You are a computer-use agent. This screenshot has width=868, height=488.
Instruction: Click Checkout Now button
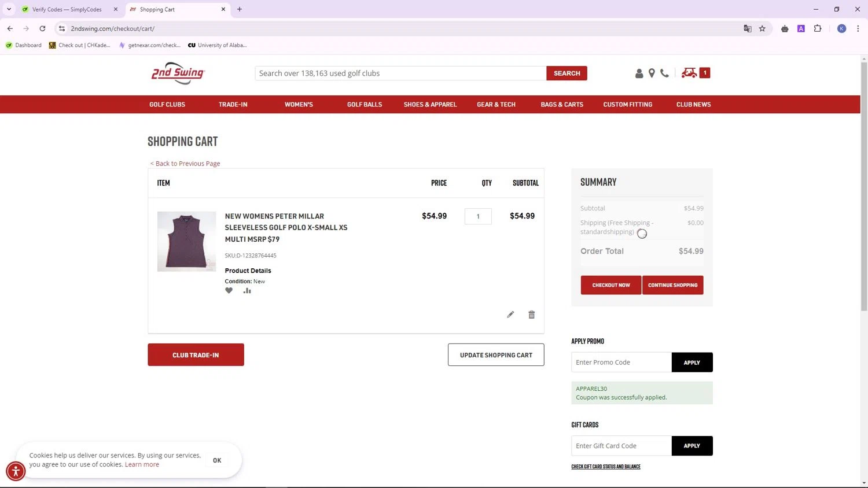click(611, 285)
